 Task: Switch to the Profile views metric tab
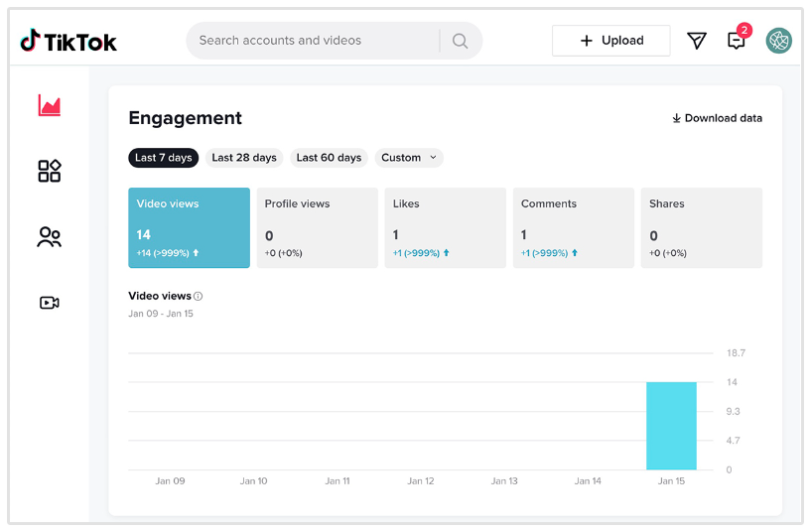coord(317,228)
